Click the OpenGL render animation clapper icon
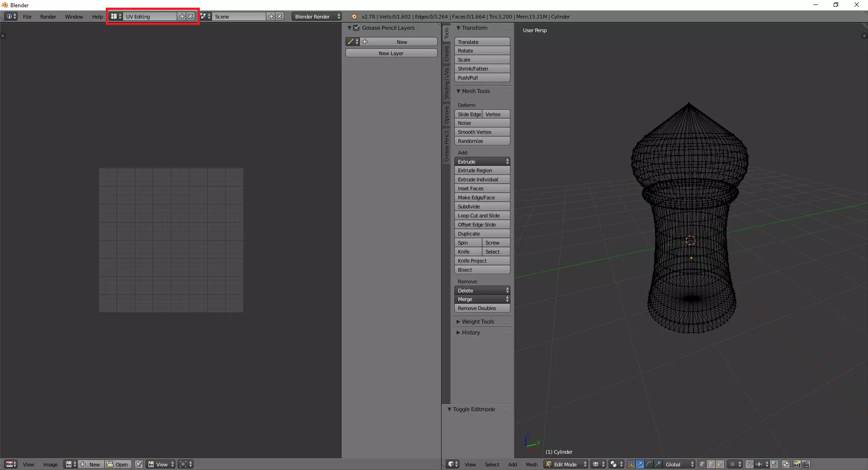Screen dimensions: 868x470 coord(806,464)
